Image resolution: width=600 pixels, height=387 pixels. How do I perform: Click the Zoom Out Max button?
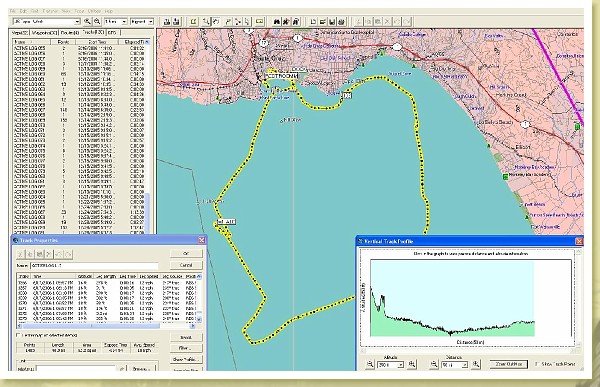(509, 364)
